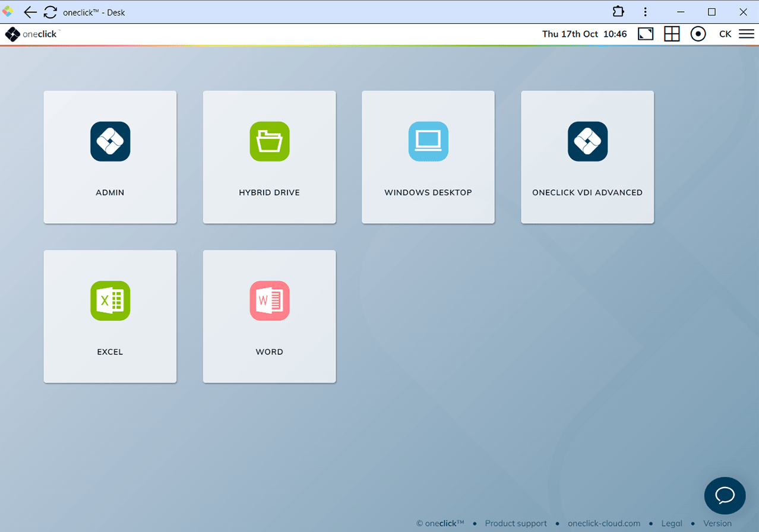Switch to the grid layout view
The height and width of the screenshot is (532, 759).
coord(672,34)
